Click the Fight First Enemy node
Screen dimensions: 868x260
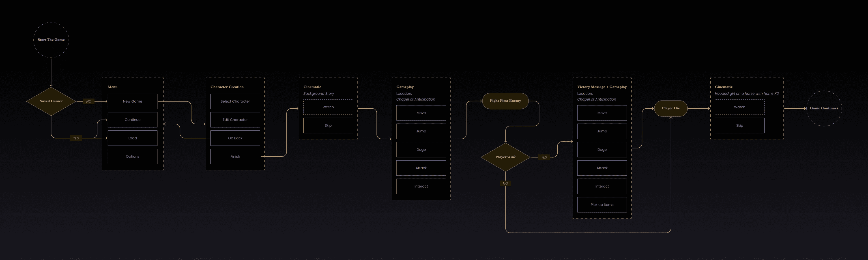505,101
